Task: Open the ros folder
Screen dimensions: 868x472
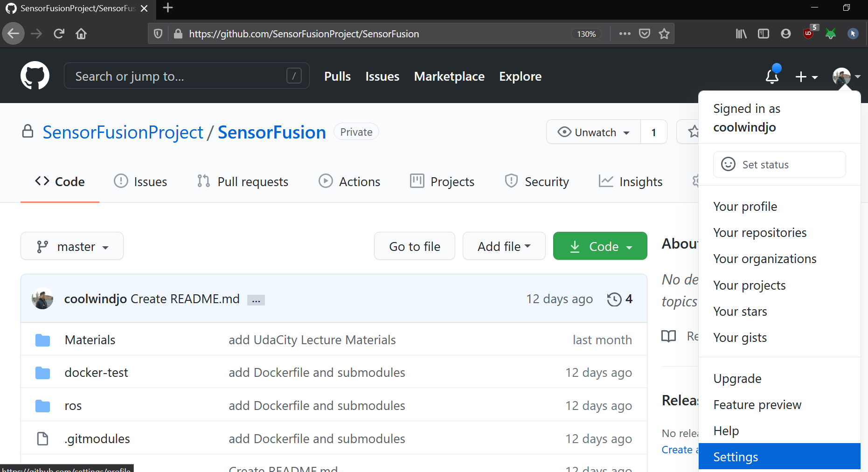Action: [x=73, y=406]
